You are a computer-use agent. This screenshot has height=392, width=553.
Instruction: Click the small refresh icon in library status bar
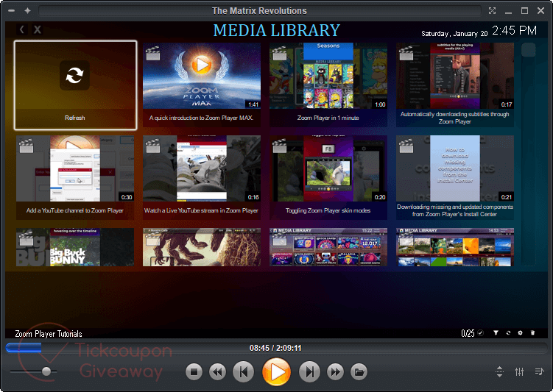coord(508,333)
